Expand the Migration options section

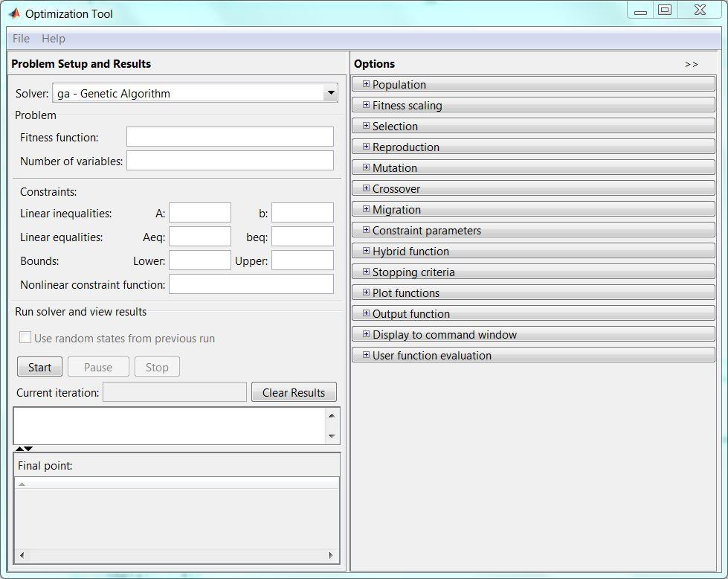click(x=366, y=209)
